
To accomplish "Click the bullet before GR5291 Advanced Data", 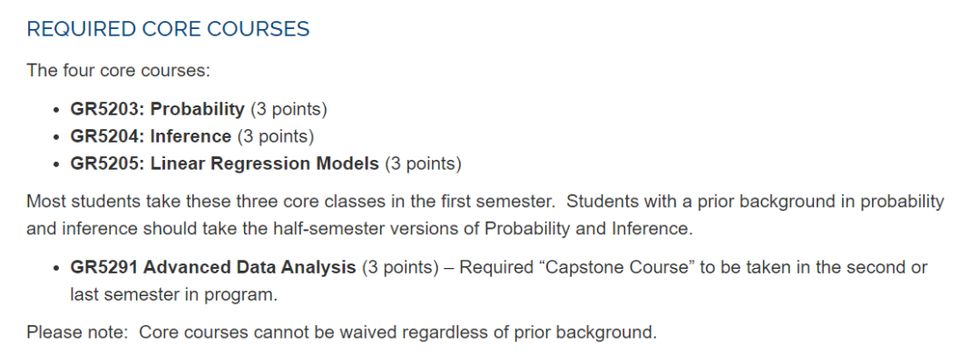I will coord(57,269).
